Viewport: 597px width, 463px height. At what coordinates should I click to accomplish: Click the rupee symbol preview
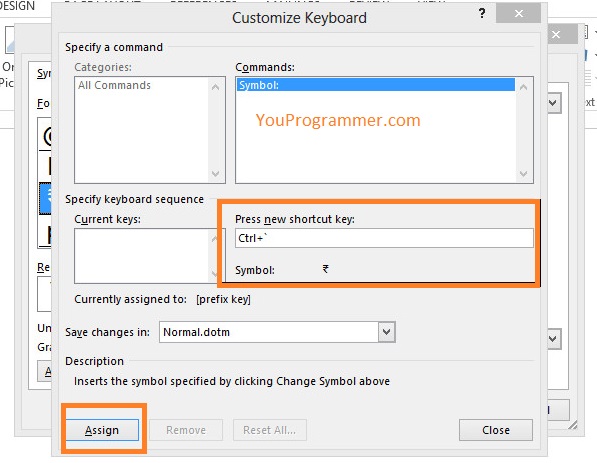coord(326,269)
